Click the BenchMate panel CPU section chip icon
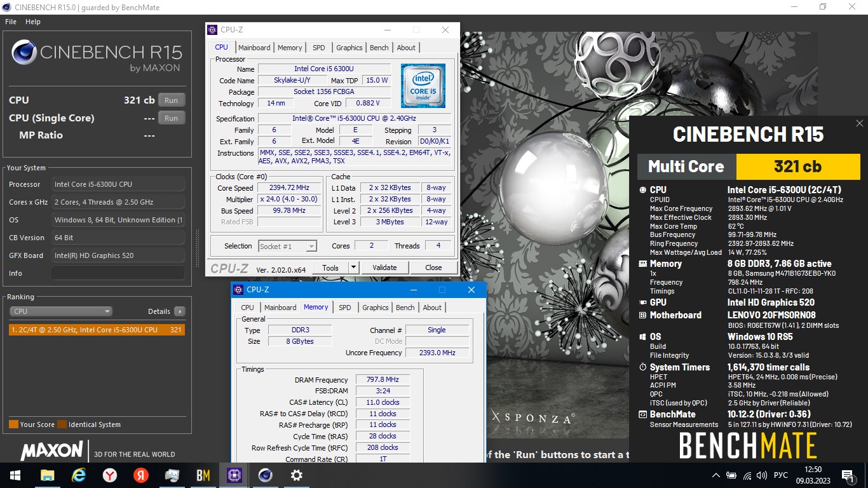 coord(643,189)
